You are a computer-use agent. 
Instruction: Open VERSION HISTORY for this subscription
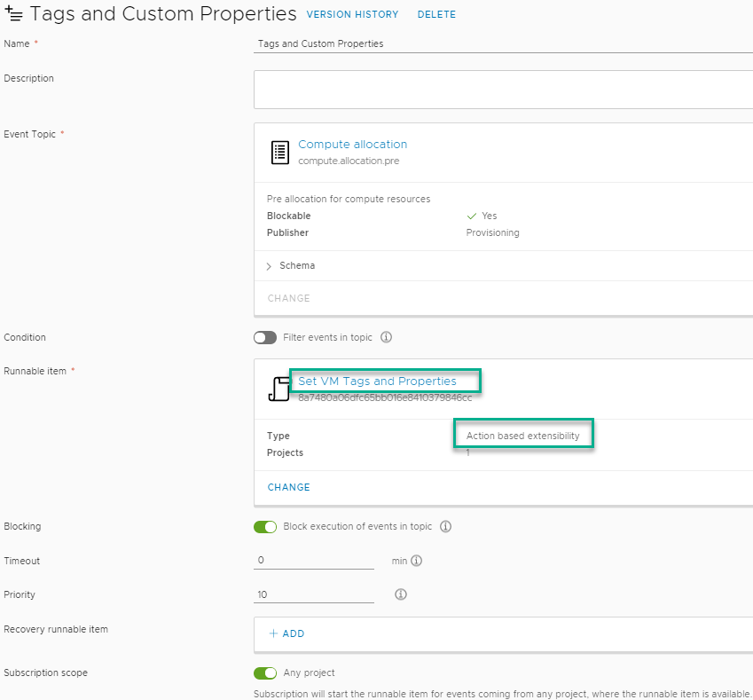352,15
